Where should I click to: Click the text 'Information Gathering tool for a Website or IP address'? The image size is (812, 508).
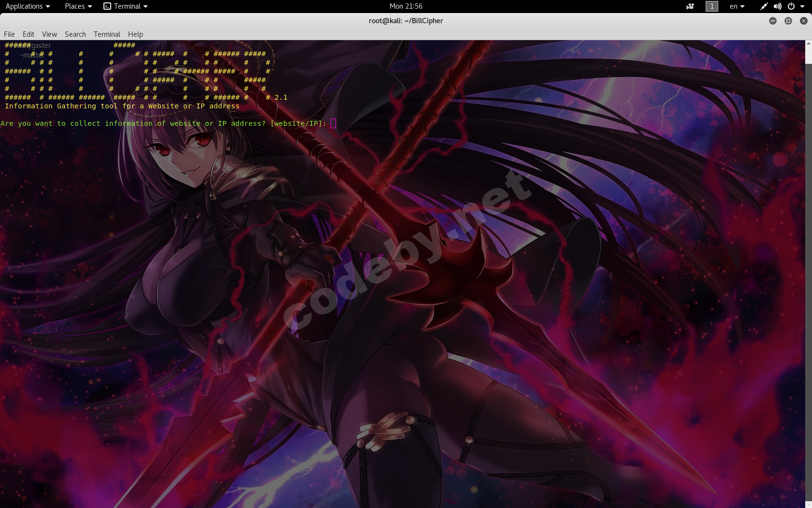(122, 106)
